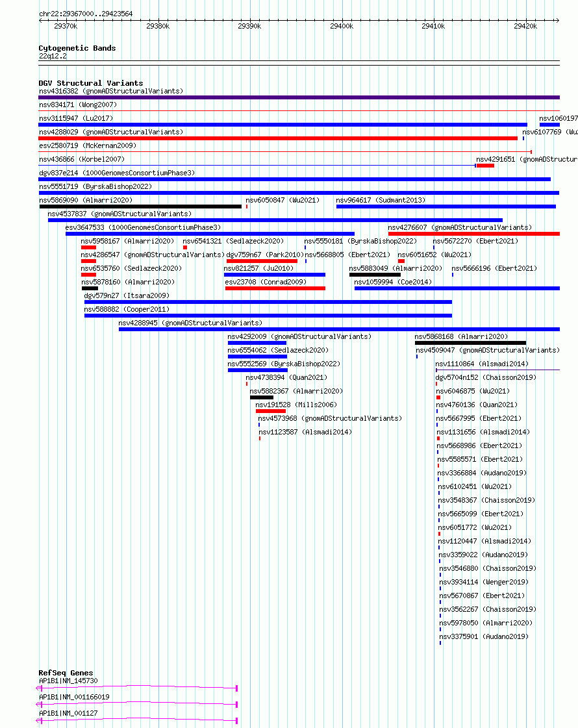The height and width of the screenshot is (728, 578).
Task: Open variant nsv834171 (Wong2007)
Action: click(x=78, y=105)
